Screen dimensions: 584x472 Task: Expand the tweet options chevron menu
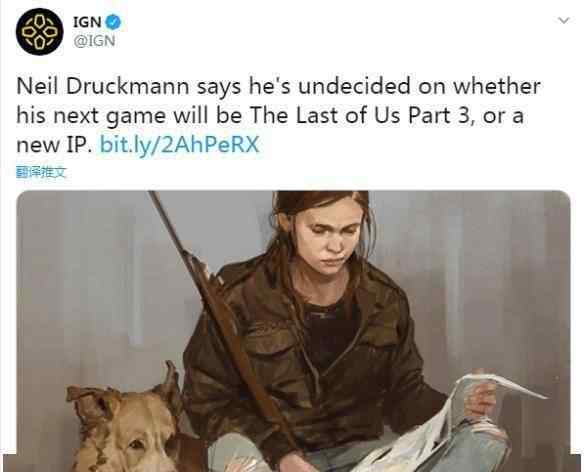pyautogui.click(x=564, y=20)
